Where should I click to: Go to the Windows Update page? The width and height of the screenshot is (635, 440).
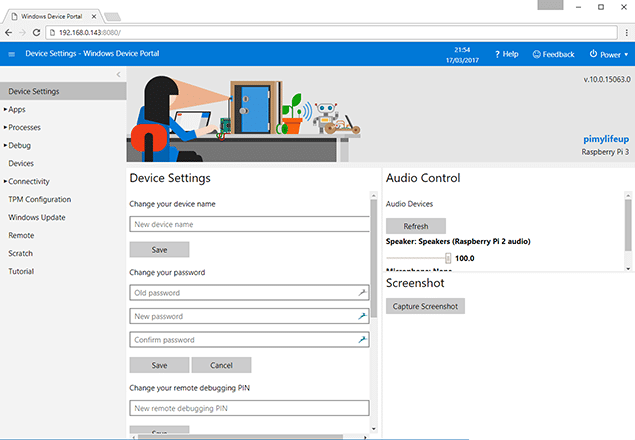pyautogui.click(x=37, y=217)
